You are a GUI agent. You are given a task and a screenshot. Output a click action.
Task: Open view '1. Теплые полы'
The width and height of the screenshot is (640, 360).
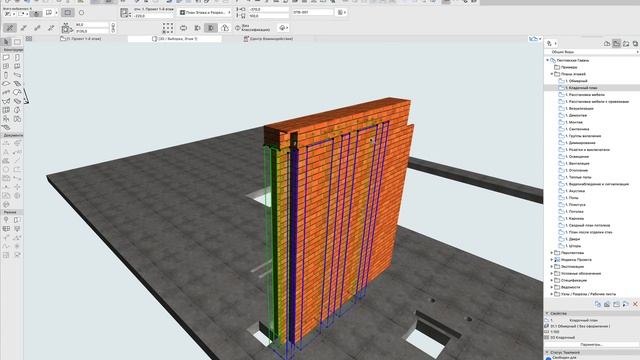pos(578,177)
